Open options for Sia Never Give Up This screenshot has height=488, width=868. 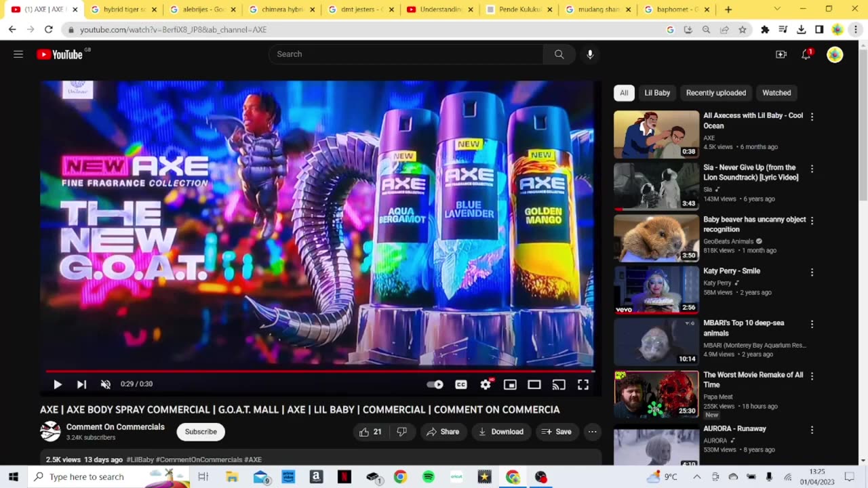812,169
